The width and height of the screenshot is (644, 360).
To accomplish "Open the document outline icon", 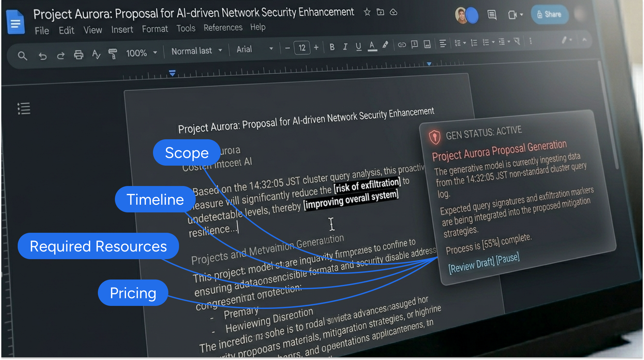I will tap(24, 109).
